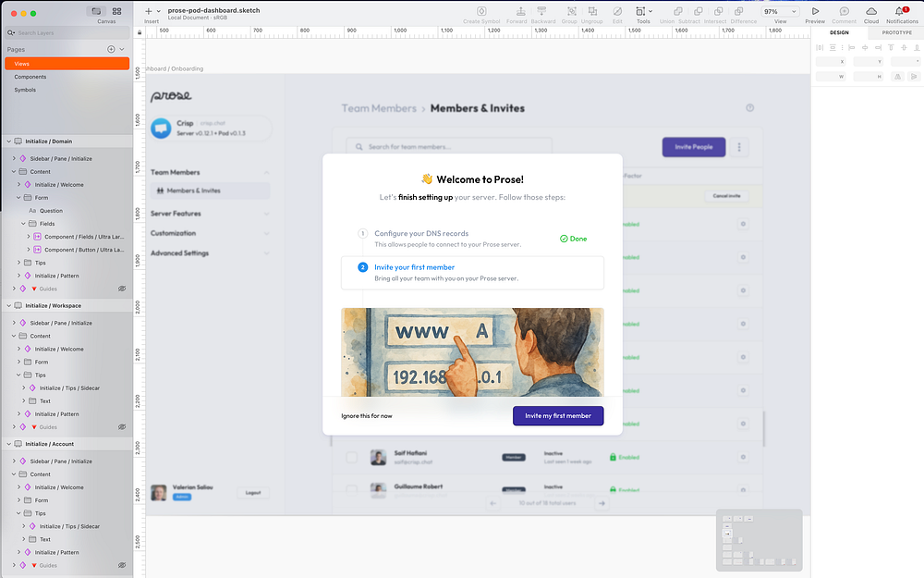The height and width of the screenshot is (578, 924).
Task: Click the add page plus icon
Action: click(111, 49)
